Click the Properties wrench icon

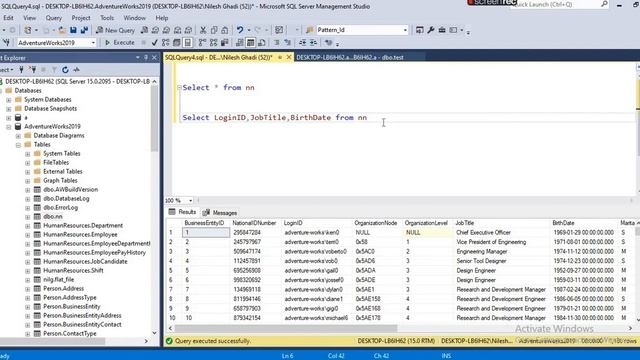click(x=431, y=30)
